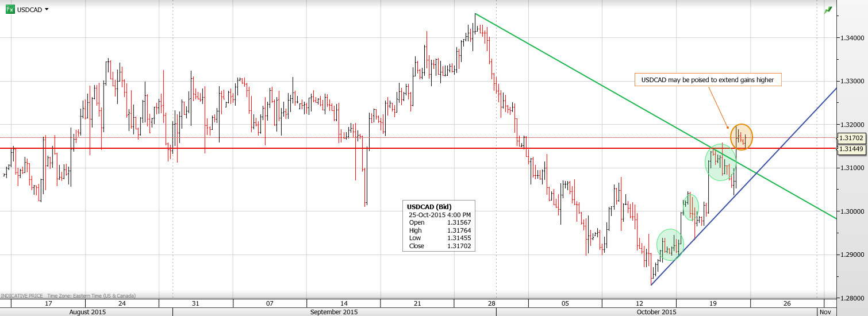868x316 pixels.
Task: Select the orange circle annotation on chart
Action: tap(741, 137)
